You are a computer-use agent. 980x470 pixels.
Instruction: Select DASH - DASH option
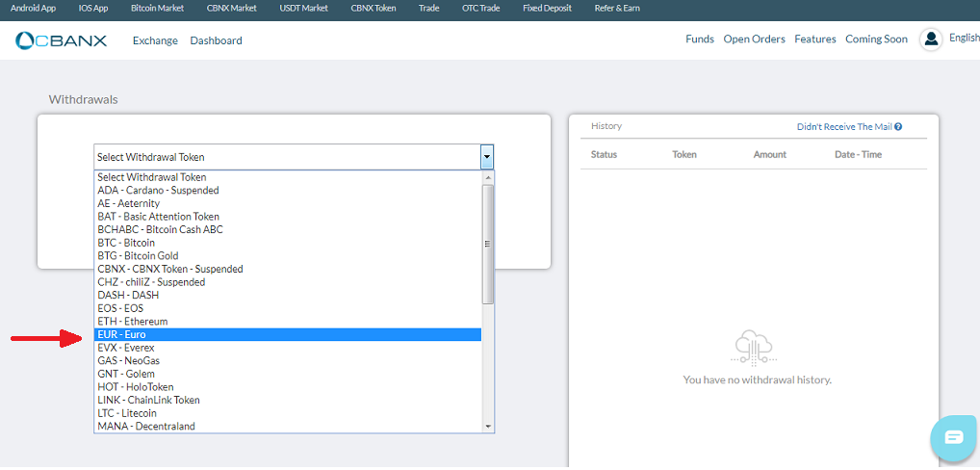(x=288, y=296)
